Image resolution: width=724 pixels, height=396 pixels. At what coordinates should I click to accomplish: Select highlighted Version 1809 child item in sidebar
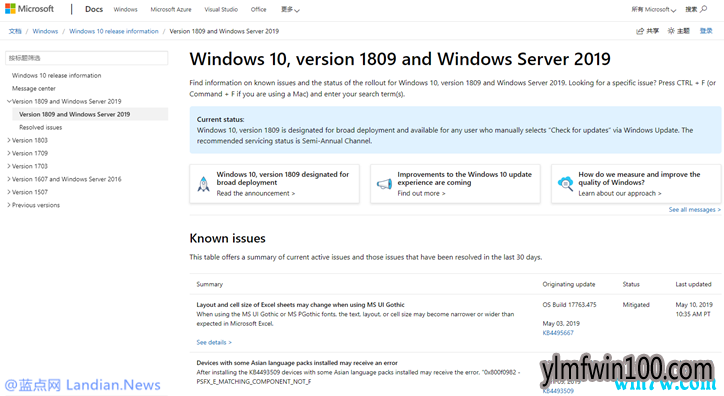[x=90, y=114]
